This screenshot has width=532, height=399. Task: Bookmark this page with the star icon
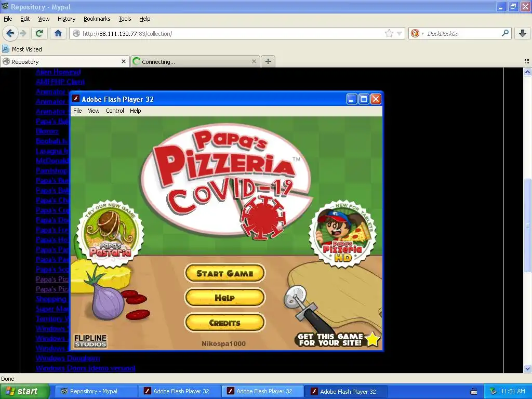[389, 33]
